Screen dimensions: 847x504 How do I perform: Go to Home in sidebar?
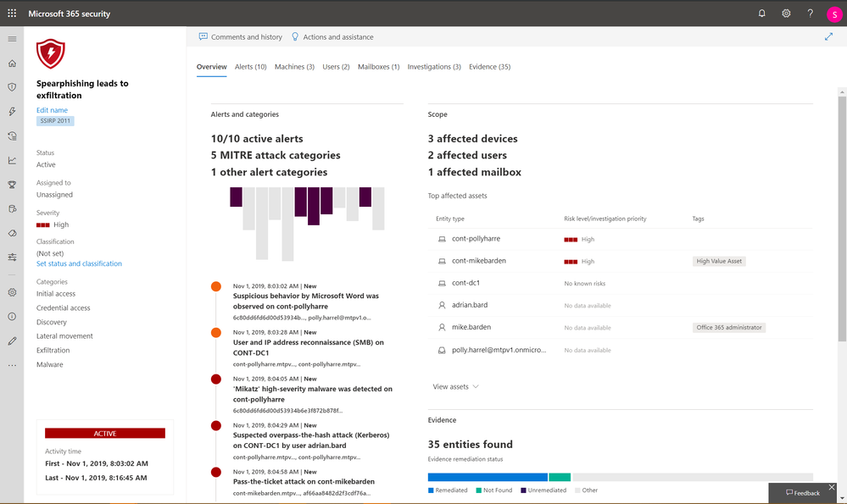12,64
